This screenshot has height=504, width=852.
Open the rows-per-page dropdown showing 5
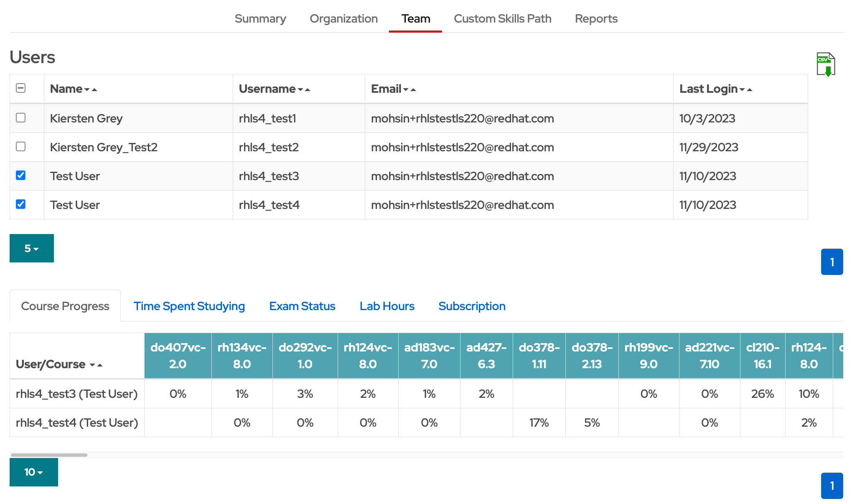(31, 248)
